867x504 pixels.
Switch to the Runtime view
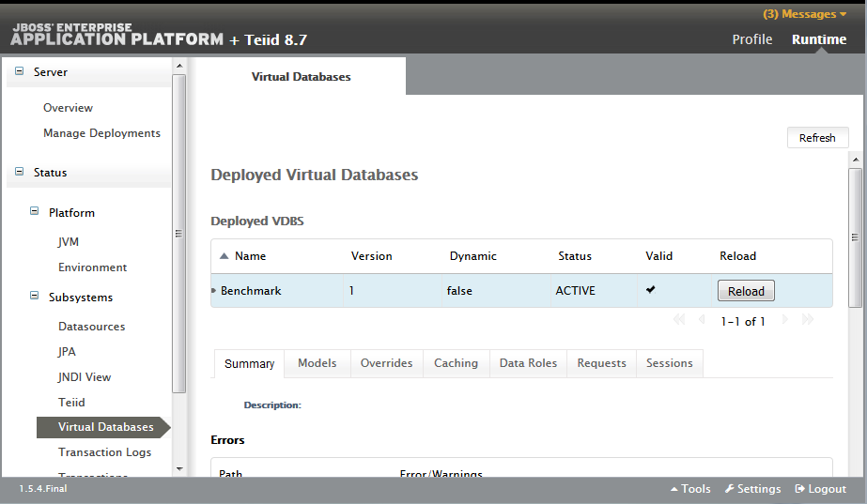[x=819, y=39]
